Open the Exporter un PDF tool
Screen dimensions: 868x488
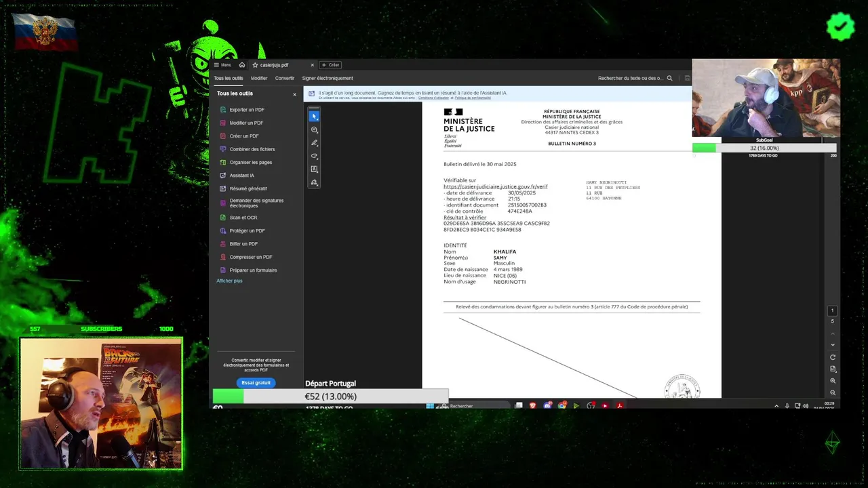coord(247,110)
